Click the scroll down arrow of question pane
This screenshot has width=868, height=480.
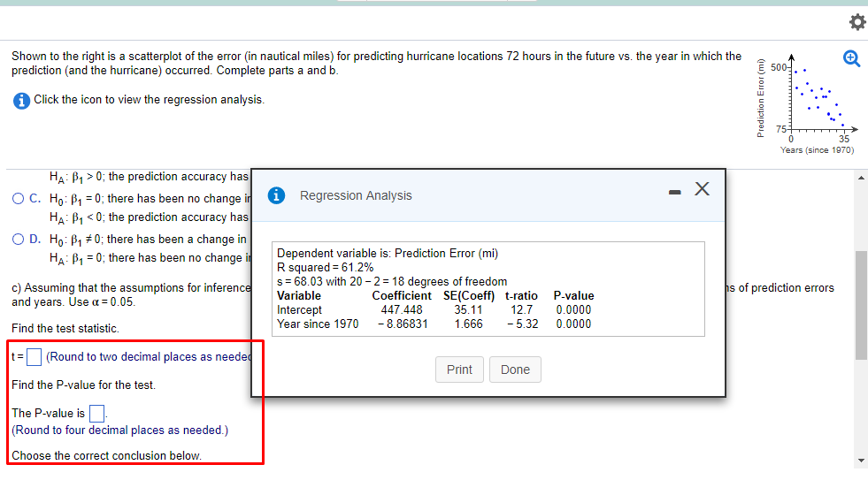861,460
